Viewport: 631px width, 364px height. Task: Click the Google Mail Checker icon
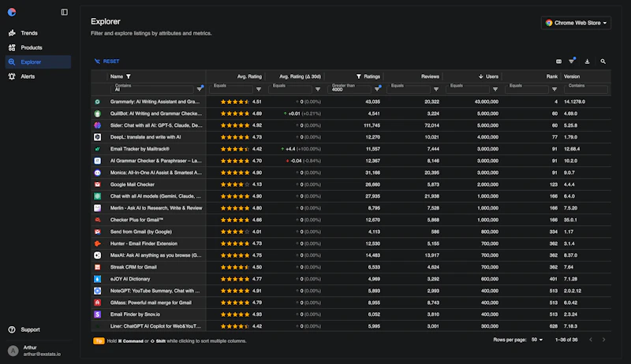97,184
